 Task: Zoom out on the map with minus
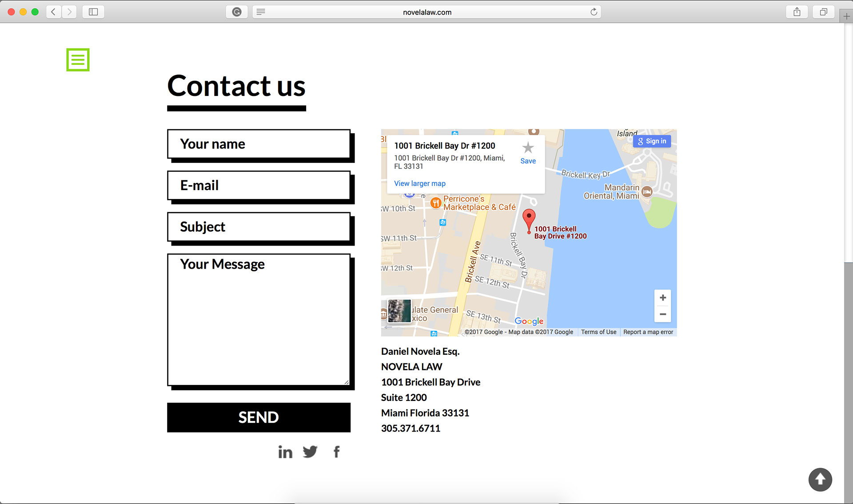pos(662,314)
